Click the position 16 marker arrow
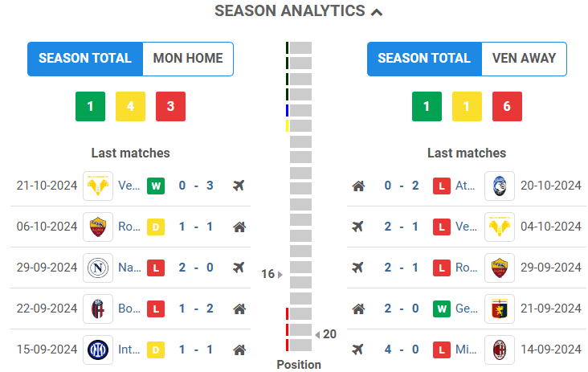588x372 pixels. pos(280,274)
